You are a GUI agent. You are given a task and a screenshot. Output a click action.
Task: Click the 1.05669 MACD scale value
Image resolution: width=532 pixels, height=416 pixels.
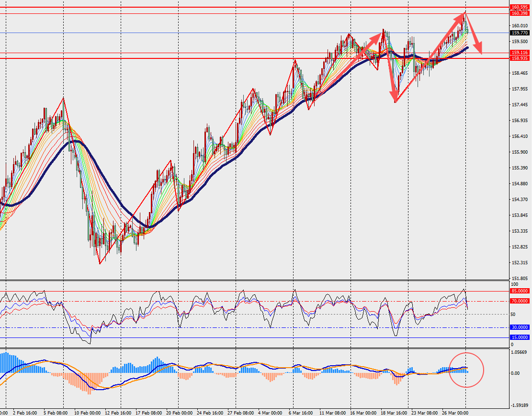click(x=519, y=353)
